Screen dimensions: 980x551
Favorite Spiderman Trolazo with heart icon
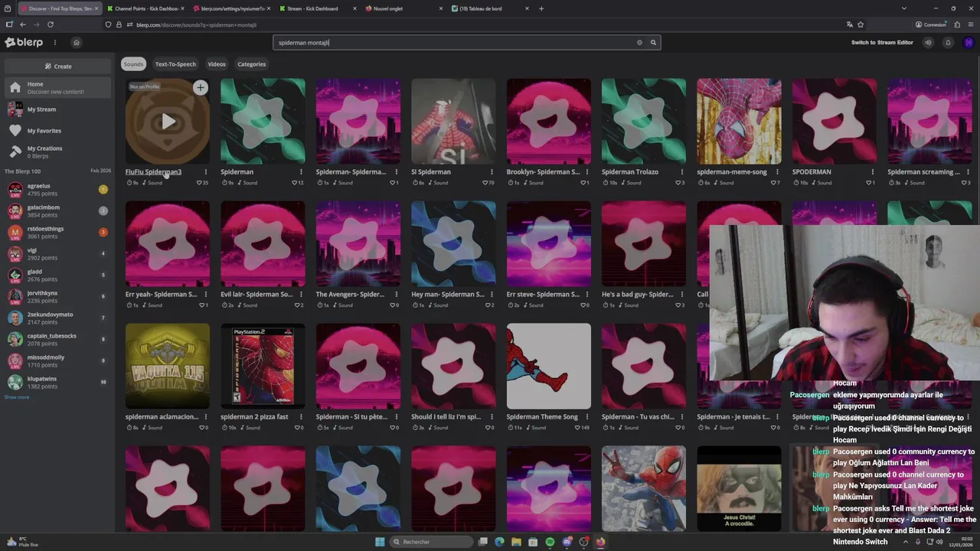[x=678, y=183]
